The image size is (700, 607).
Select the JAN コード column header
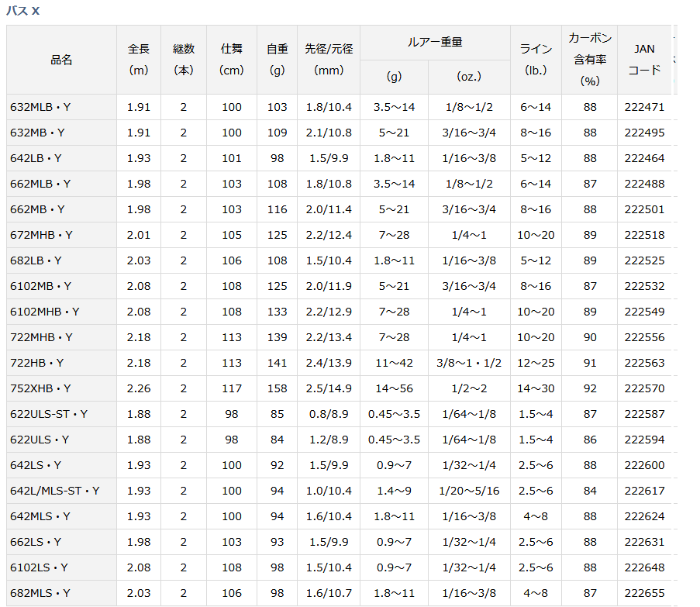pos(645,60)
